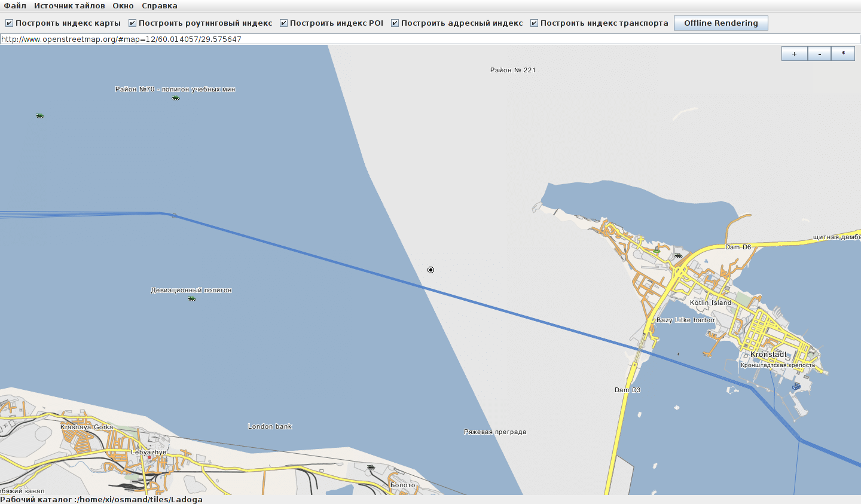861x504 pixels.
Task: Toggle Построить индекс POI checkbox
Action: pyautogui.click(x=283, y=23)
